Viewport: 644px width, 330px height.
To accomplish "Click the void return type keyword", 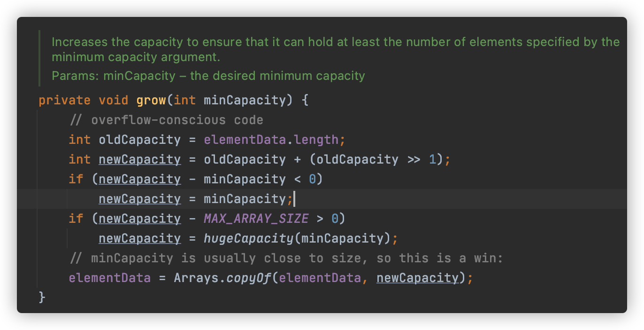I will 114,100.
